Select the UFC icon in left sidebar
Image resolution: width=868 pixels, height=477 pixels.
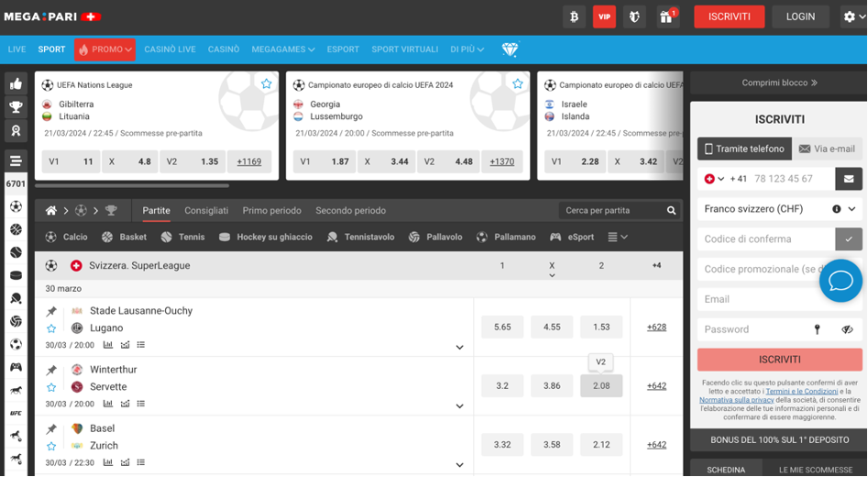pos(16,414)
